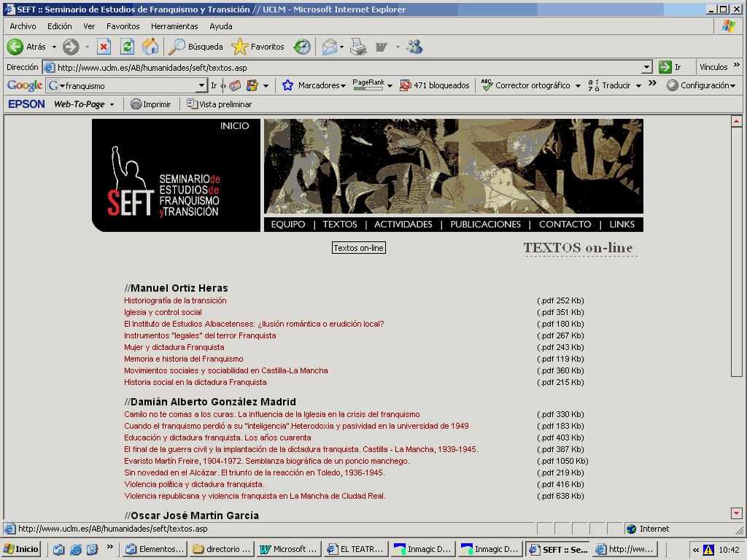Click the 471 bloqueados popup blocker
747x560 pixels.
tap(435, 85)
